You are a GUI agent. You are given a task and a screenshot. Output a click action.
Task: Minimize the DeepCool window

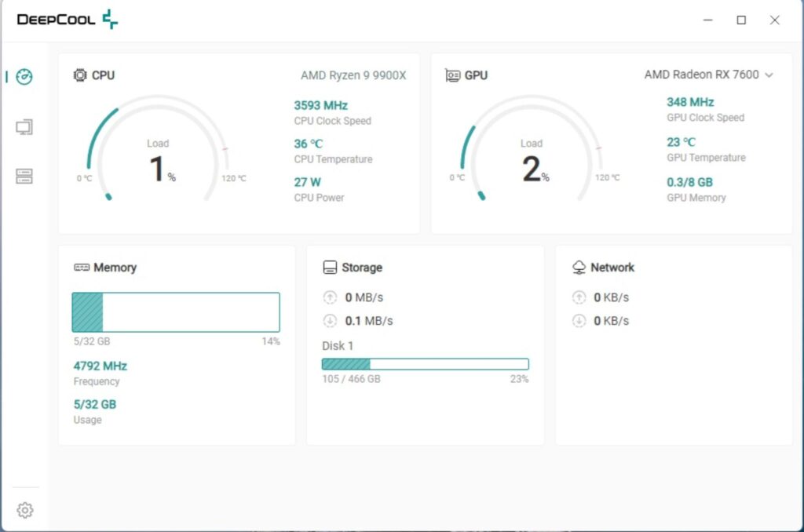pos(707,20)
